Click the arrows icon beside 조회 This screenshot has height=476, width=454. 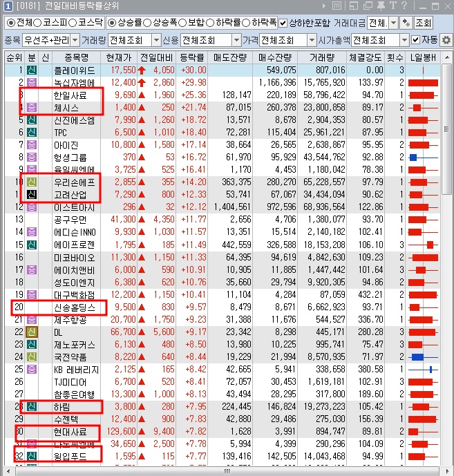[x=406, y=23]
